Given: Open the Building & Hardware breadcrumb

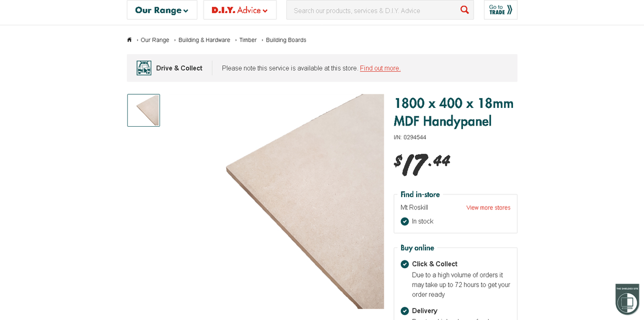Looking at the screenshot, I should pyautogui.click(x=204, y=40).
